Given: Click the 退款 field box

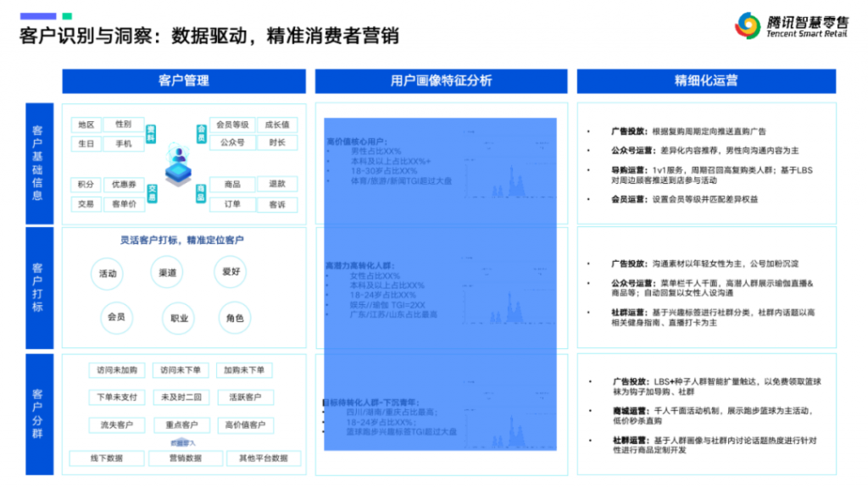Looking at the screenshot, I should 277,184.
